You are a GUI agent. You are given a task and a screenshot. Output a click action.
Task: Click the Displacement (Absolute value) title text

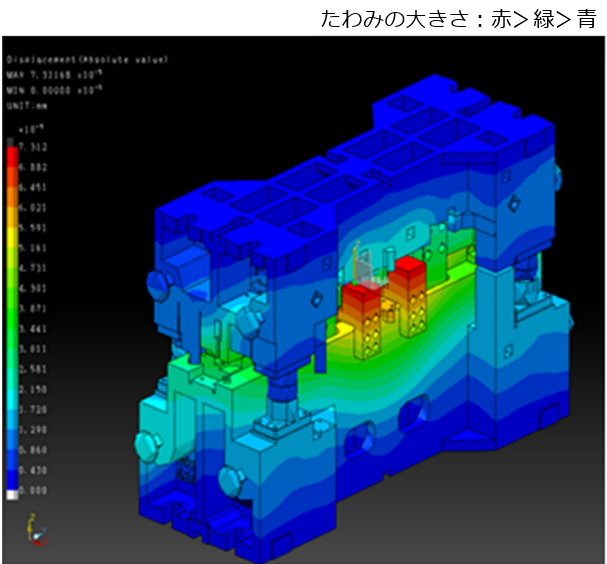(85, 59)
